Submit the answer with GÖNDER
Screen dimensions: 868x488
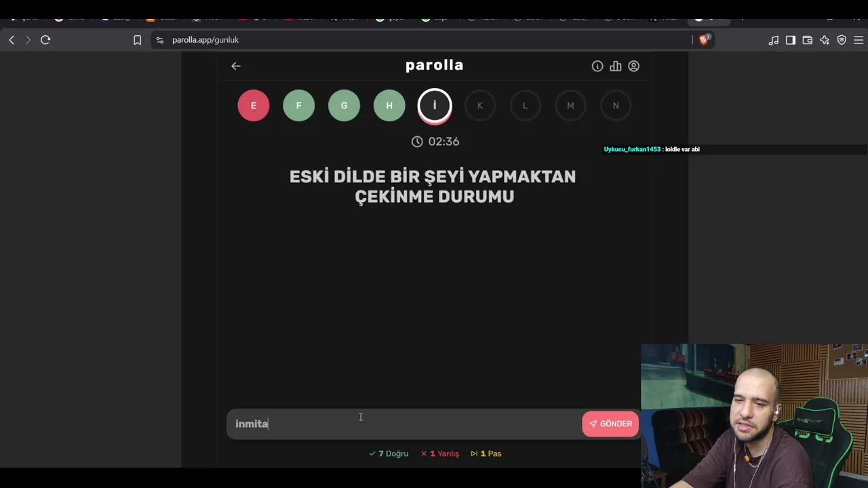(x=610, y=424)
